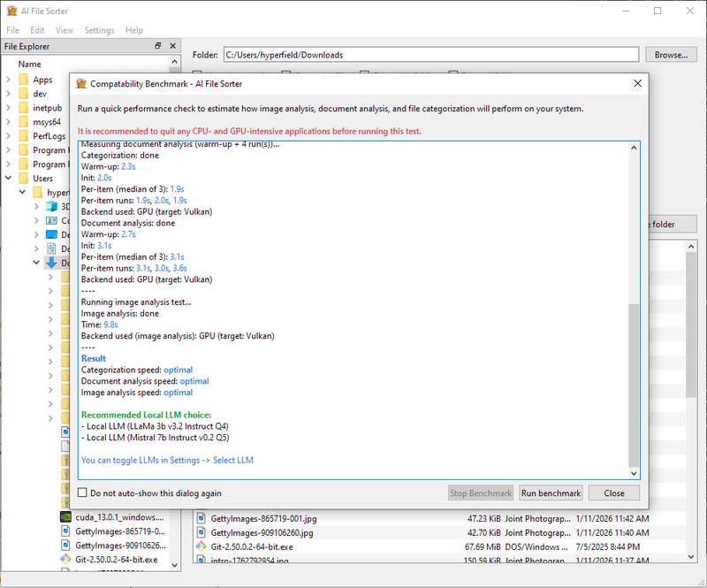Collapse the Users folder node

tap(8, 178)
